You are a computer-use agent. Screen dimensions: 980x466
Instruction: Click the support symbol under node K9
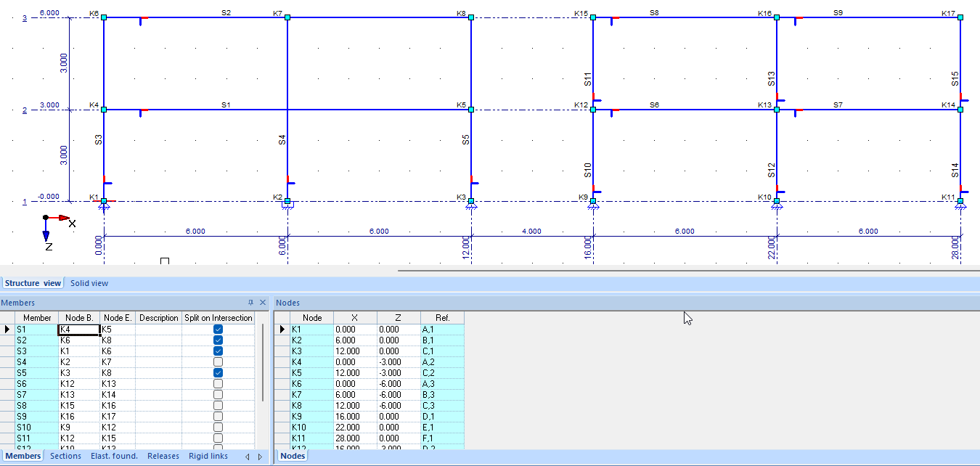pyautogui.click(x=593, y=206)
